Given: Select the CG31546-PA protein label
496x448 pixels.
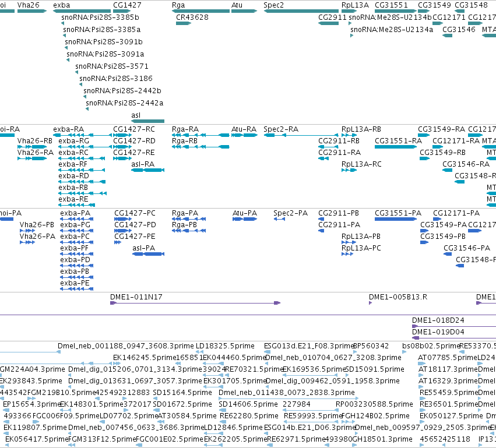Looking at the screenshot, I should [467, 248].
